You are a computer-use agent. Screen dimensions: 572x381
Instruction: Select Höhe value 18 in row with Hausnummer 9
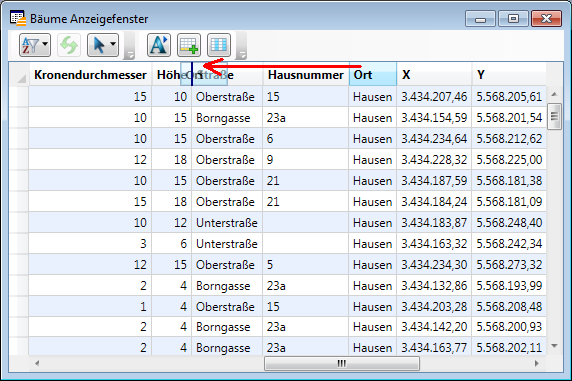[171, 159]
